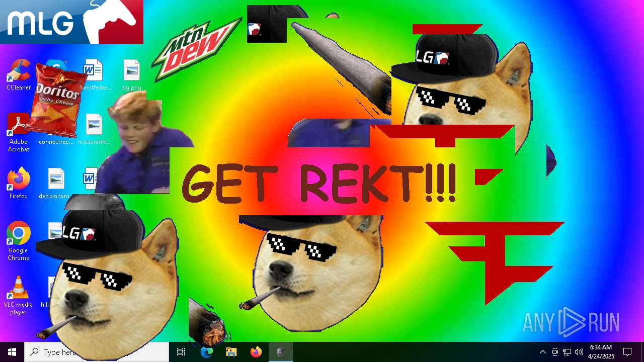Open the volume control tray icon

pyautogui.click(x=579, y=352)
